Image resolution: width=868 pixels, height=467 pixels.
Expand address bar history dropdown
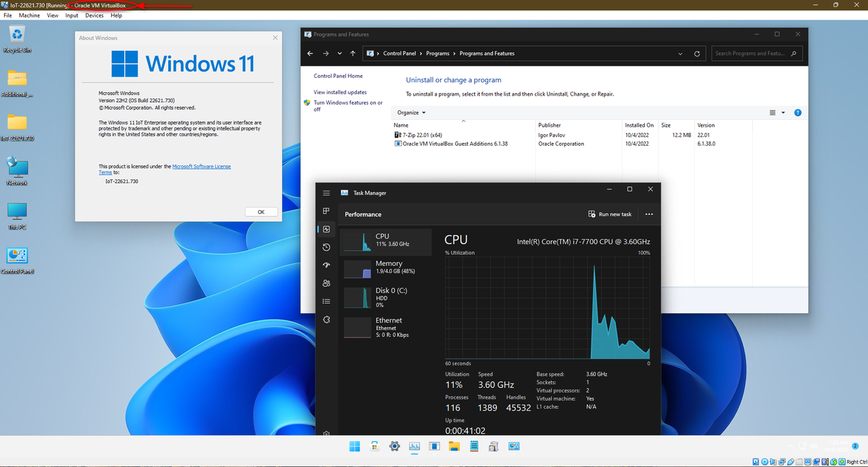click(x=680, y=54)
